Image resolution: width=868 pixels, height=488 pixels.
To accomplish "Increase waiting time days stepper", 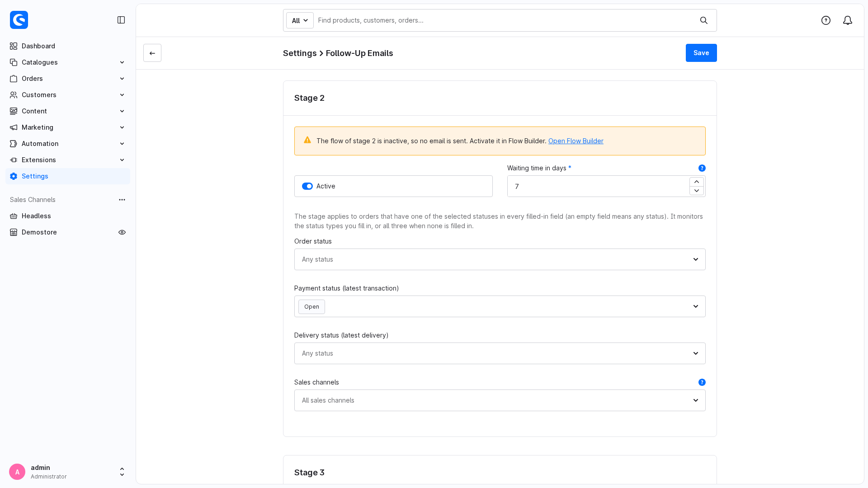I will [697, 182].
